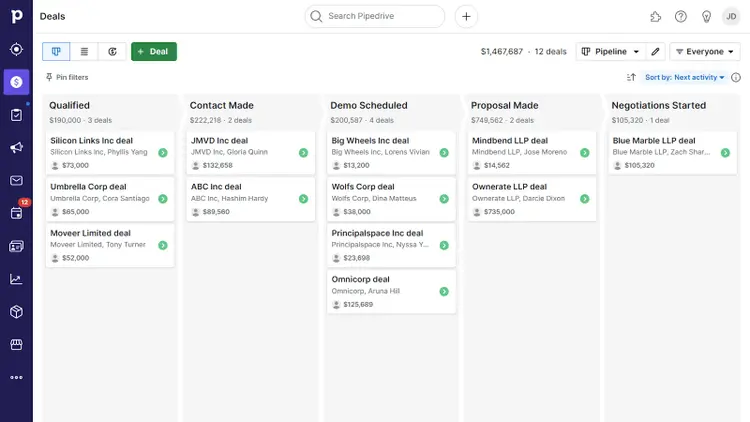Open JMVD Inc deal card

pos(251,153)
